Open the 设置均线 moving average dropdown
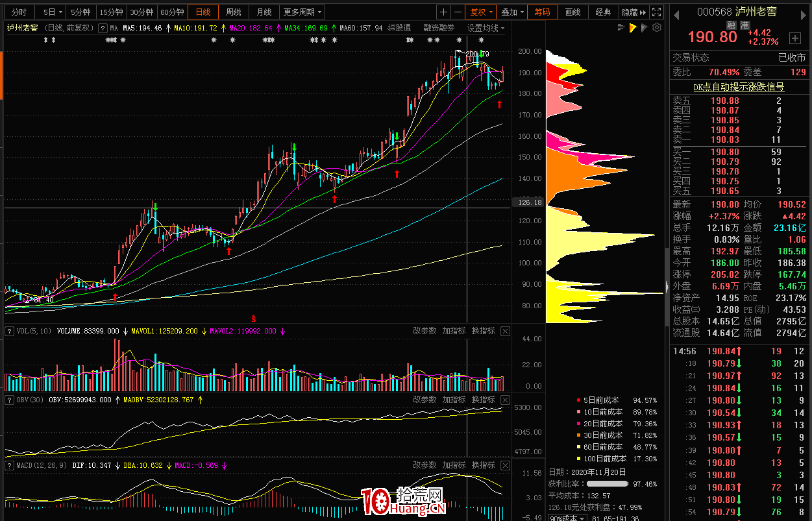Screen dimensions: 812x521 (486, 28)
